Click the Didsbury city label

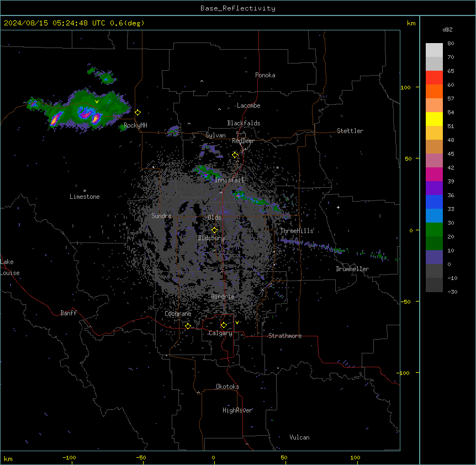pyautogui.click(x=211, y=238)
